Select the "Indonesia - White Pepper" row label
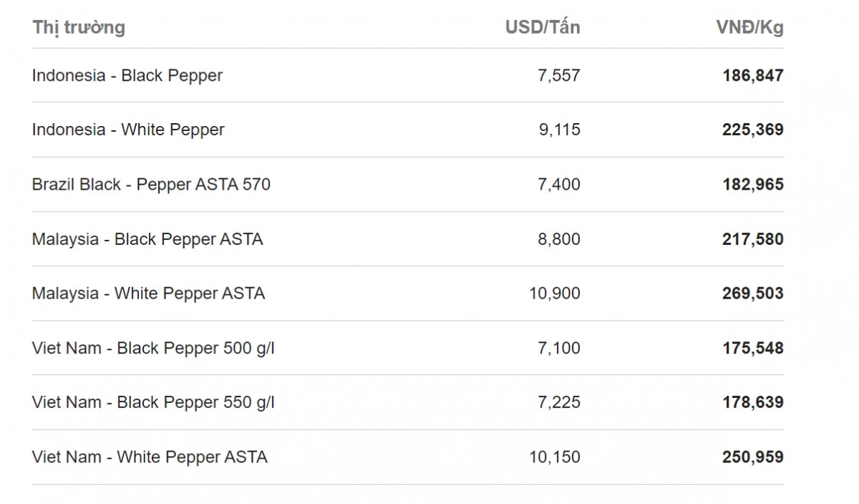 (x=128, y=130)
